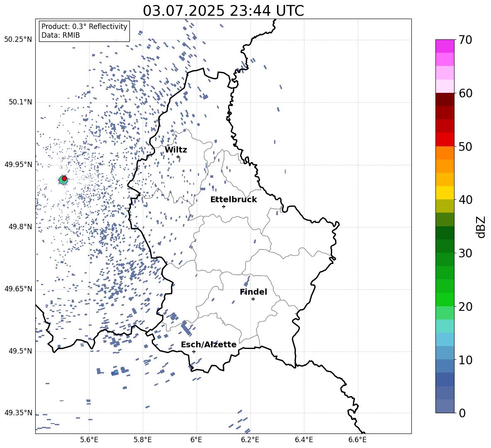Click the dark maroon colorbar segment below 60

[445, 99]
